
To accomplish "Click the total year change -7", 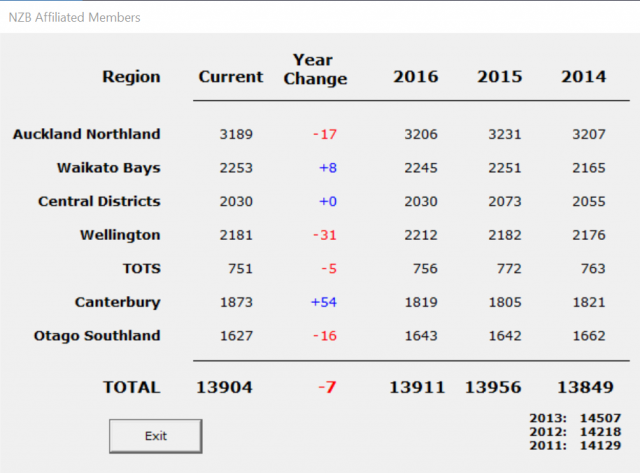I will tap(327, 387).
